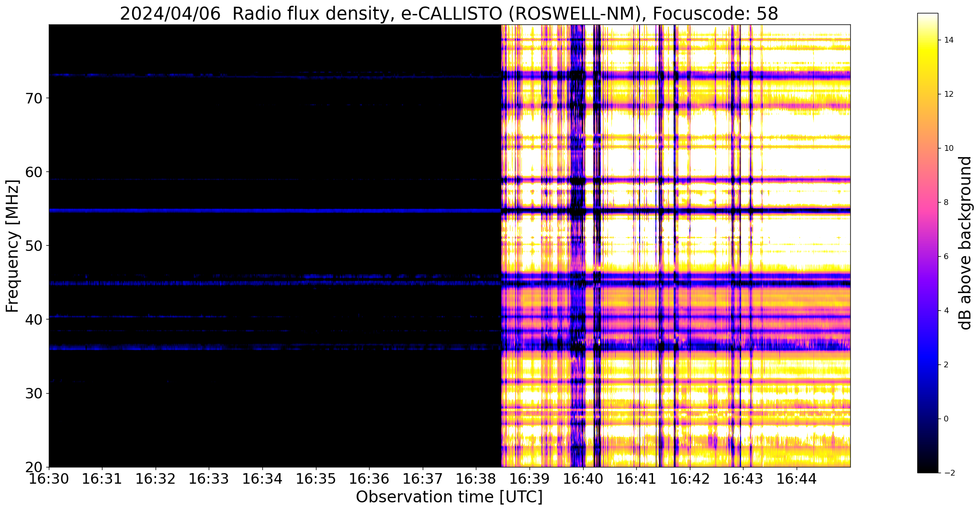Click the 16:37 time tick label
This screenshot has width=980, height=511.
tap(423, 478)
